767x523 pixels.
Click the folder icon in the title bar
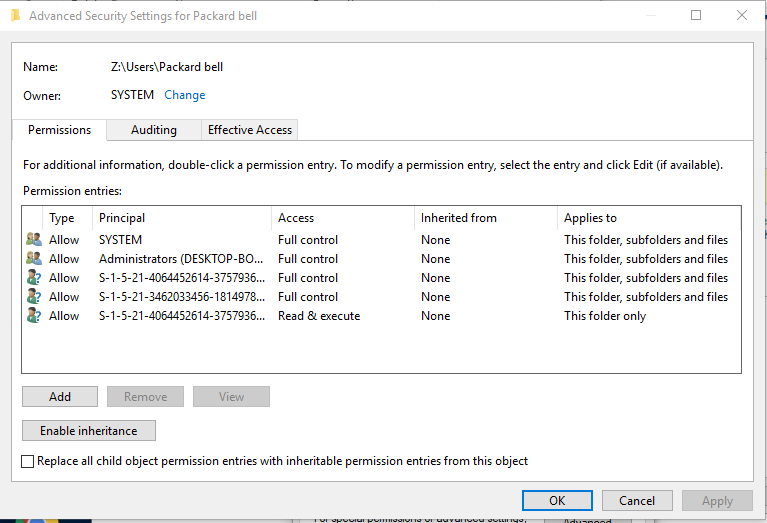(x=14, y=16)
